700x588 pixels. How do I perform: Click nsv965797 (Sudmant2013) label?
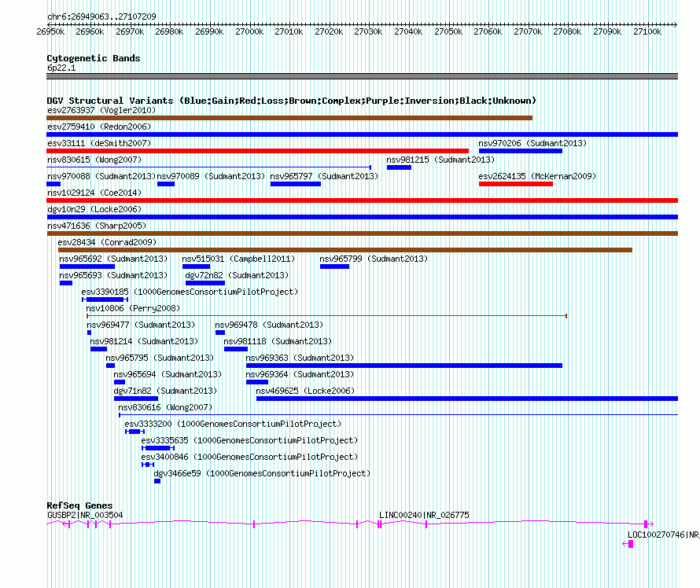[324, 176]
